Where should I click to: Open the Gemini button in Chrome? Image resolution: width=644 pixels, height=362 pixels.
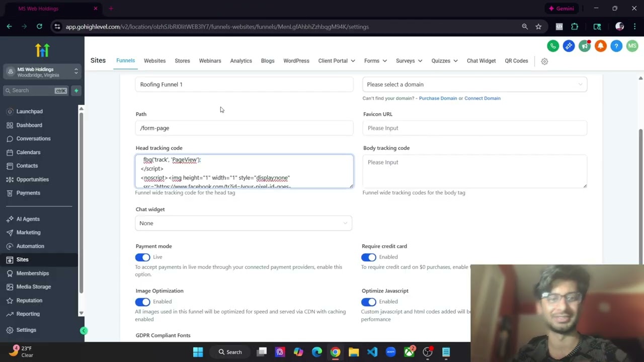pos(561,9)
